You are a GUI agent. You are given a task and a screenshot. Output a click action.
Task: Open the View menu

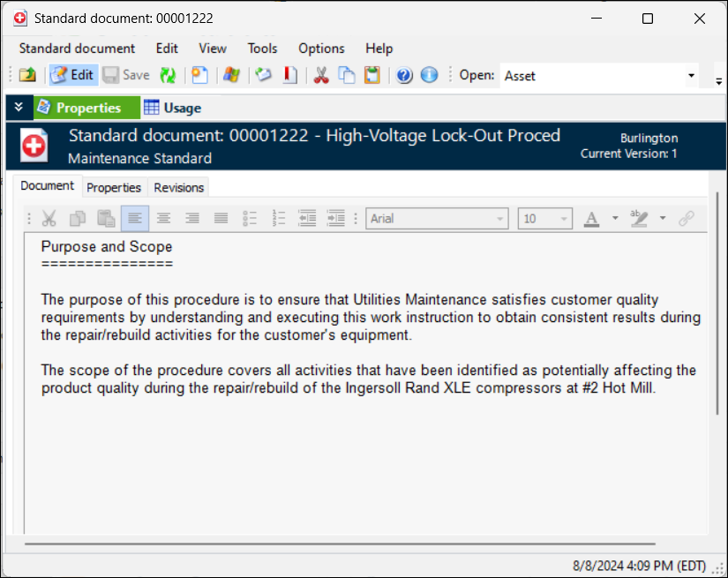[x=213, y=49]
